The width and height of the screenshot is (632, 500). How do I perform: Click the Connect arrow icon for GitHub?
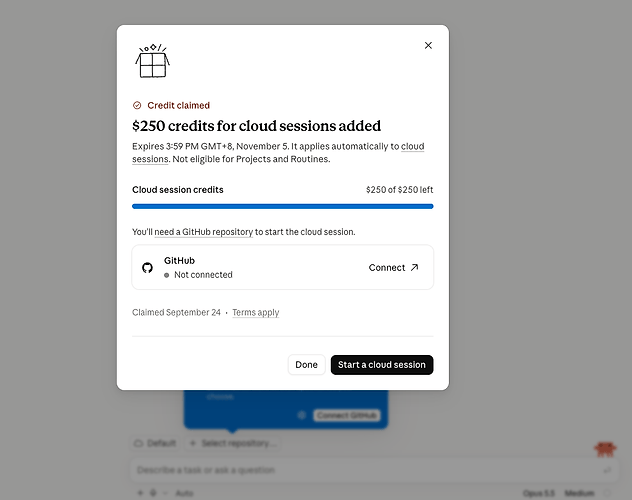click(x=414, y=268)
